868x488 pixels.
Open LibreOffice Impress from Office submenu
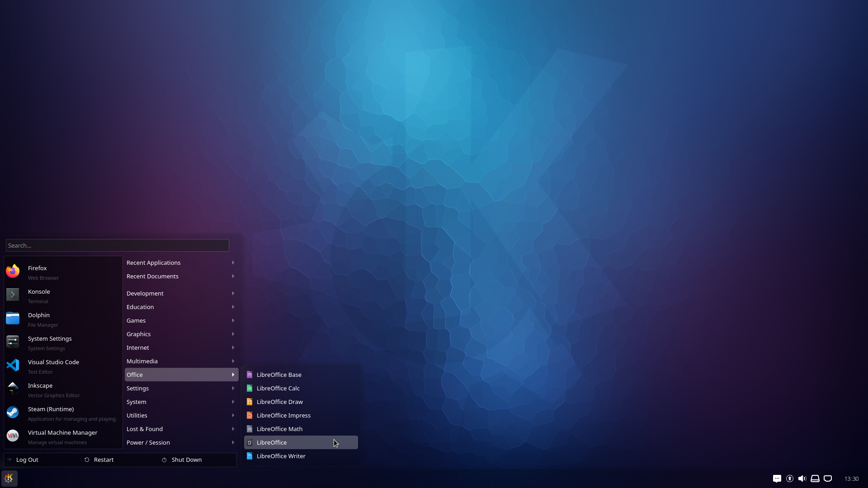[x=301, y=415]
